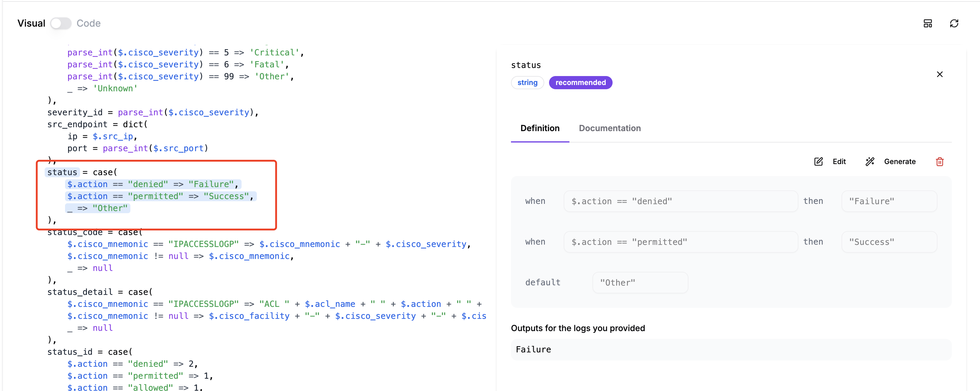Click the $.action == "denied" condition field

coord(680,201)
